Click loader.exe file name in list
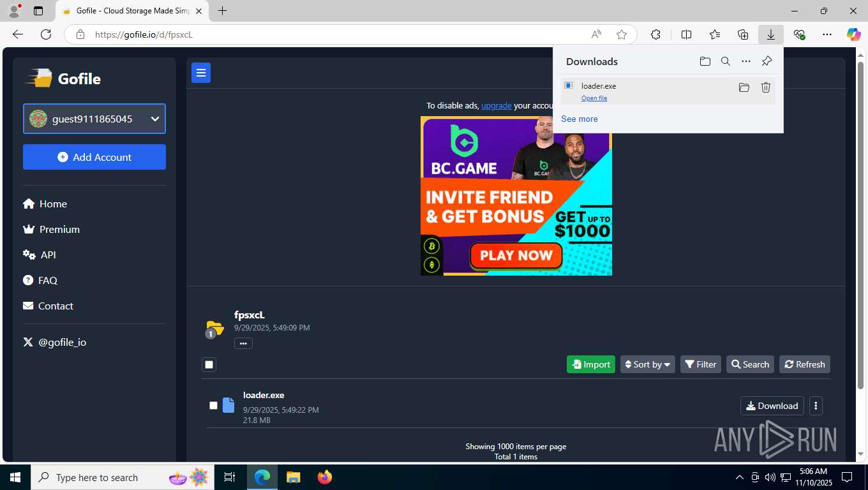The image size is (868, 490). tap(264, 395)
